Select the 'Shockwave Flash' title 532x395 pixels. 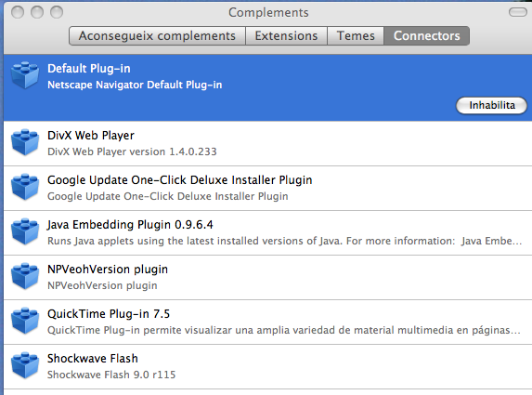[93, 359]
